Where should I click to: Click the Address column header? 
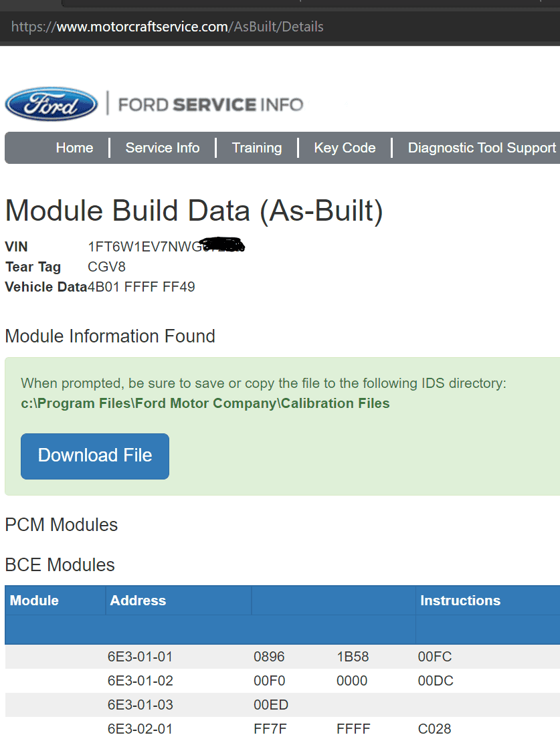point(138,601)
